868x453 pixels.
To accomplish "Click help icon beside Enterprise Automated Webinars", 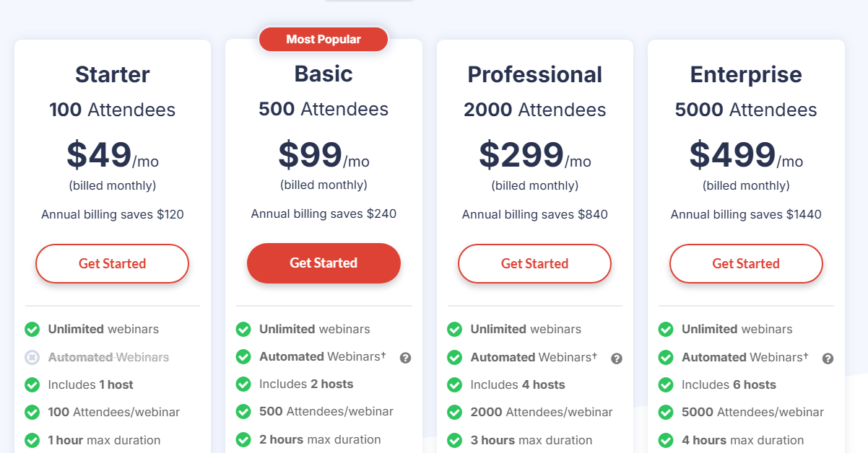I will click(828, 359).
